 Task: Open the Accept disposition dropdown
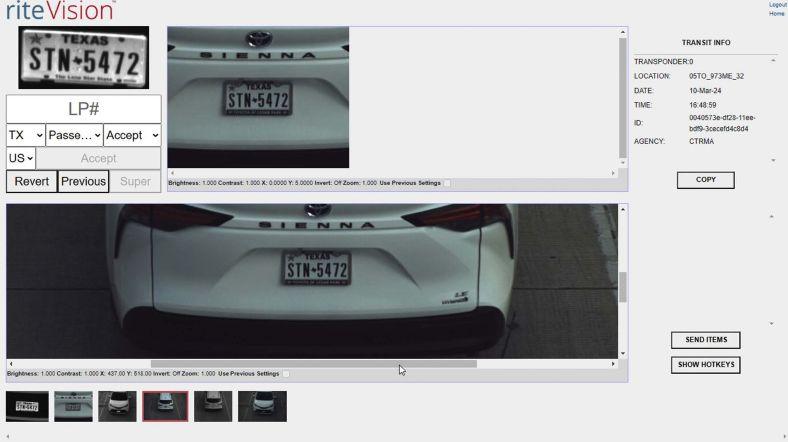tap(132, 135)
